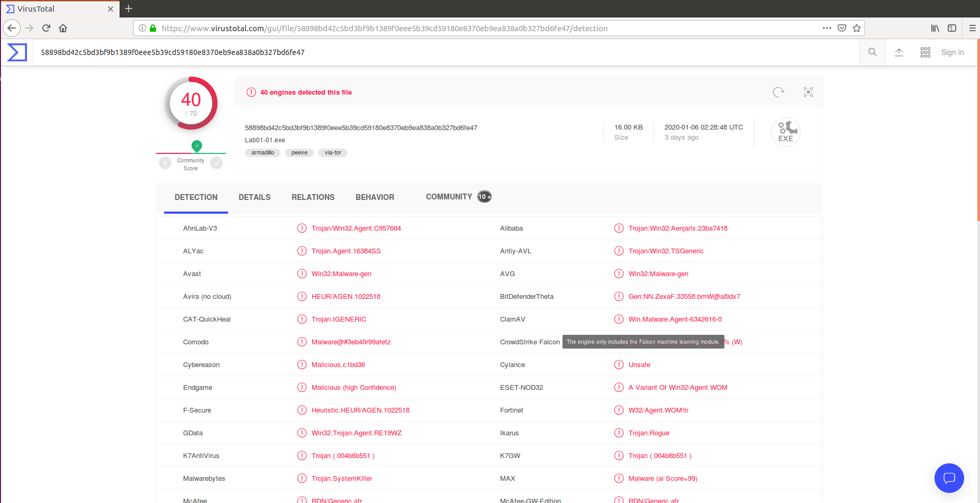Image resolution: width=980 pixels, height=503 pixels.
Task: Open the apps grid icon
Action: pos(925,52)
